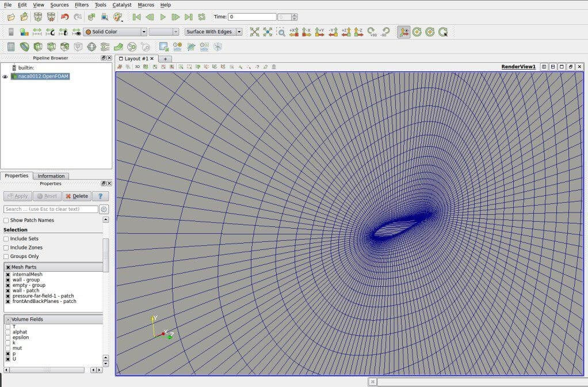Add a new layout tab with plus
Image resolution: width=588 pixels, height=387 pixels.
click(165, 59)
